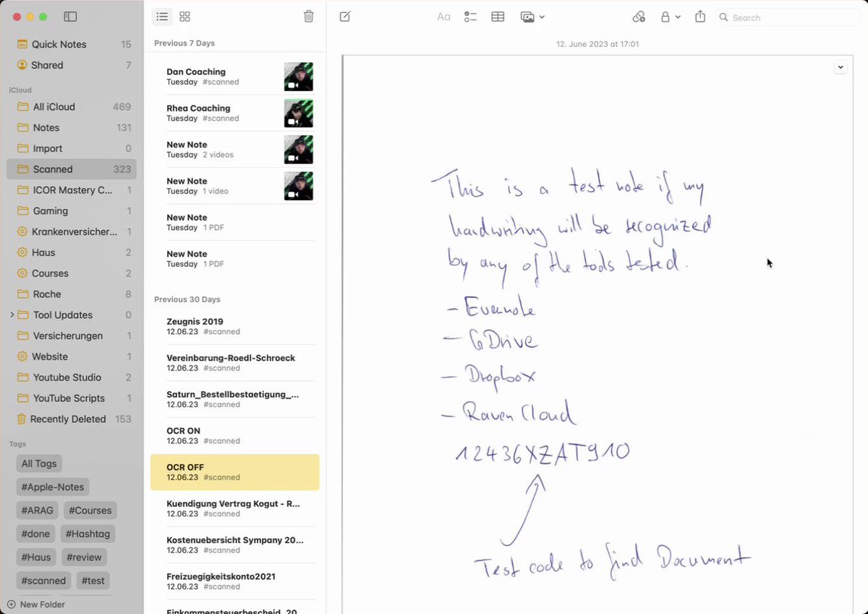The height and width of the screenshot is (614, 868).
Task: Switch to list view
Action: tap(162, 17)
